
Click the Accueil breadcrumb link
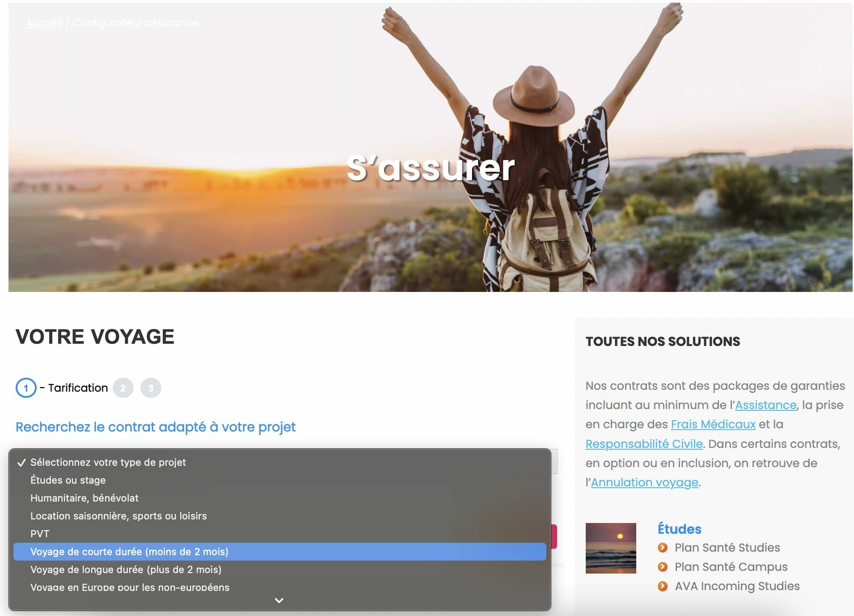click(x=44, y=23)
